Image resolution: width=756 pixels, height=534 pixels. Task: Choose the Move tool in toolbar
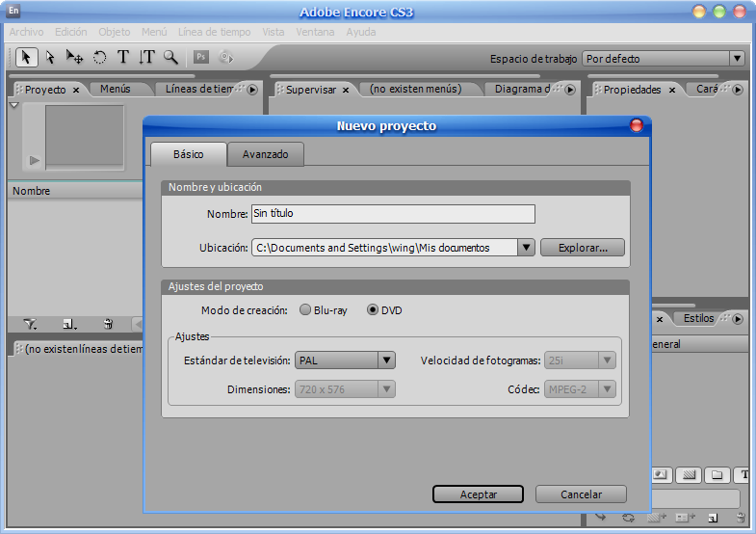[74, 57]
